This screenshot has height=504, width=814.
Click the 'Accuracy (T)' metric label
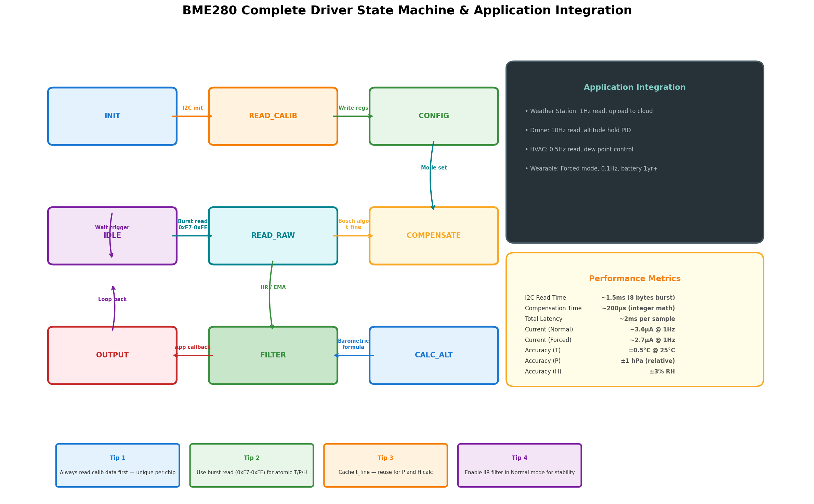click(542, 351)
